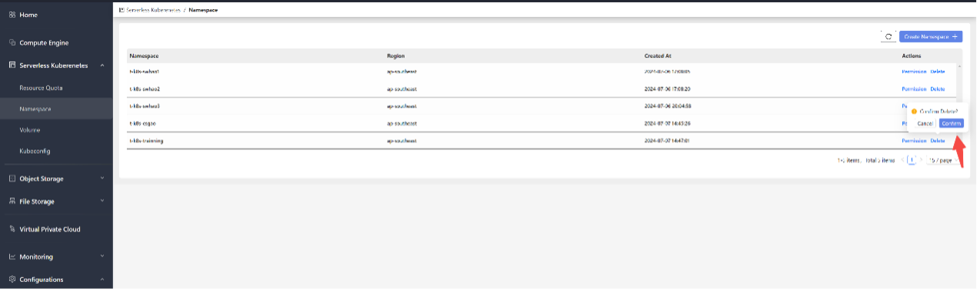Collapse the Configurations menu chevron
Screen dimensions: 980x291
click(x=102, y=279)
